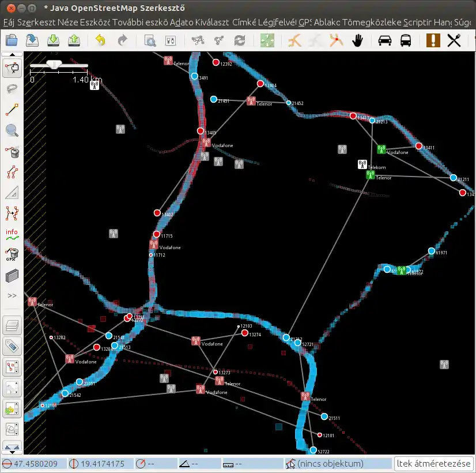Open the Szerkeszt menu
This screenshot has width=476, height=473.
click(x=30, y=23)
